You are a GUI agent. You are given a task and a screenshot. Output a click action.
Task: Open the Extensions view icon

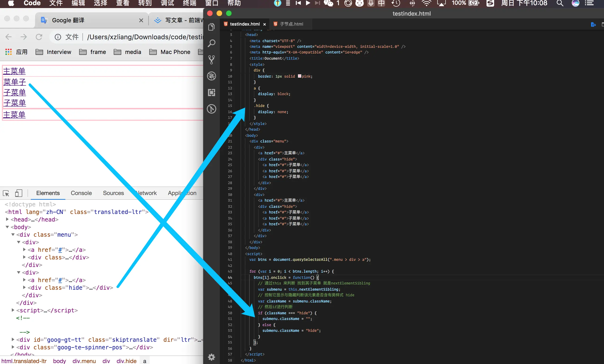coord(211,92)
